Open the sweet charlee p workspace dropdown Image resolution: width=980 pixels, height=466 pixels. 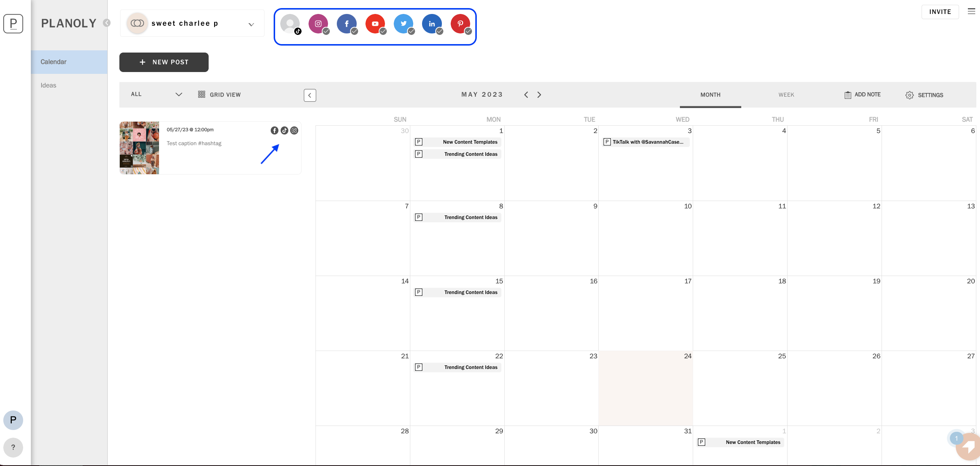tap(192, 24)
